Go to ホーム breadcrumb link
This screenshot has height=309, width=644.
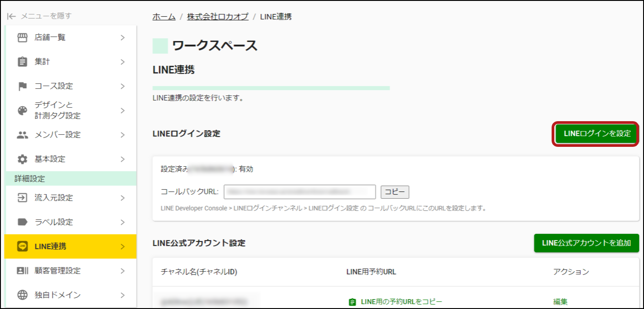164,17
